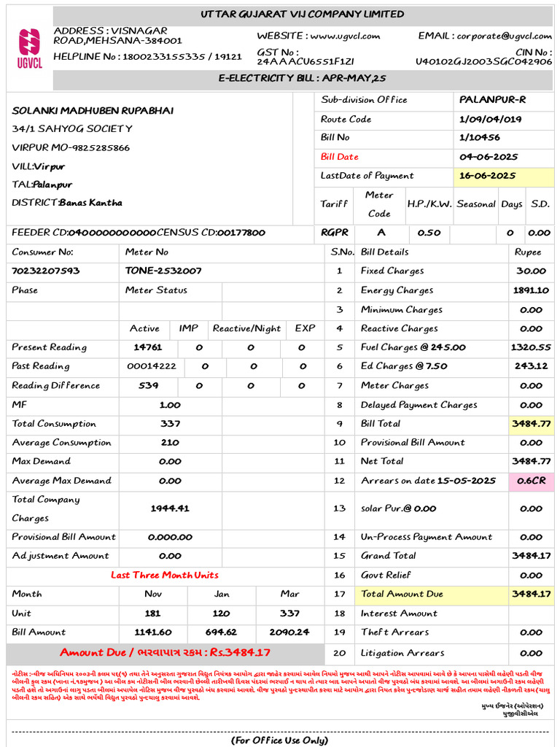Image resolution: width=560 pixels, height=747 pixels.
Task: Select the Nov bill amount 1141.60
Action: pyautogui.click(x=153, y=632)
